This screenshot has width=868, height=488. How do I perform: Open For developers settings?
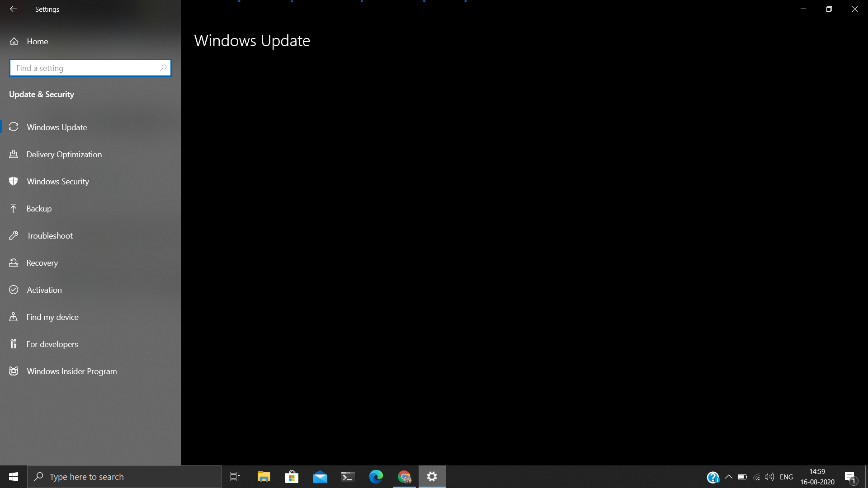[90, 344]
